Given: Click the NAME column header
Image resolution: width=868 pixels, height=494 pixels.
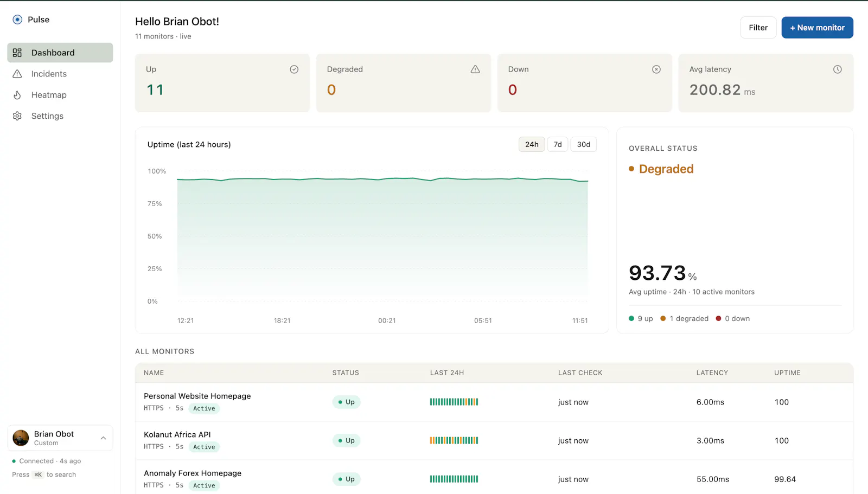Looking at the screenshot, I should pyautogui.click(x=154, y=373).
